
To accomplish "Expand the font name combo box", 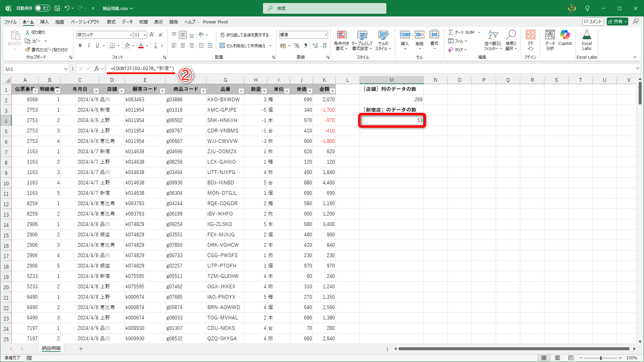I will [x=130, y=35].
